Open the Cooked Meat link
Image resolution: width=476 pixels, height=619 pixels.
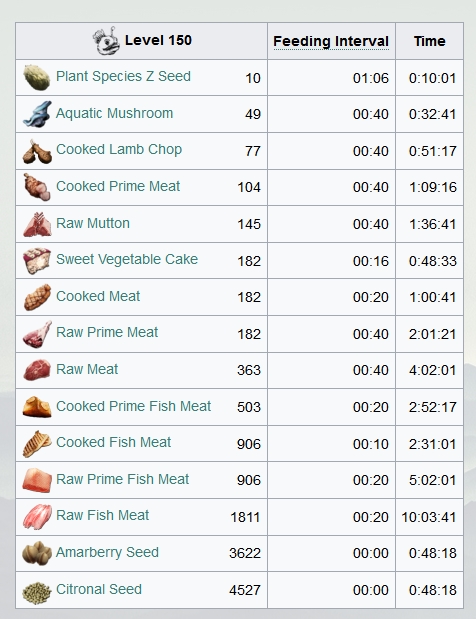[x=98, y=296]
